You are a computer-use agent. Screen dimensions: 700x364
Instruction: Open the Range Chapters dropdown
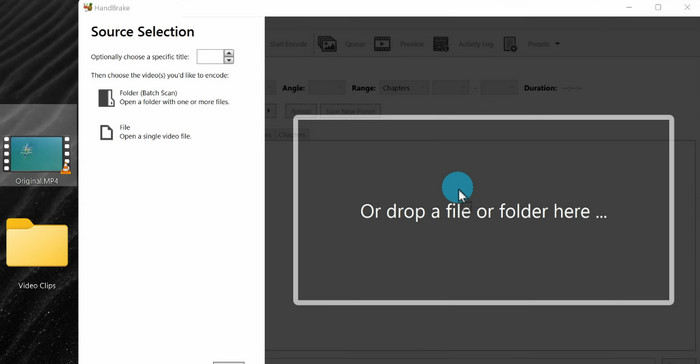[x=404, y=88]
